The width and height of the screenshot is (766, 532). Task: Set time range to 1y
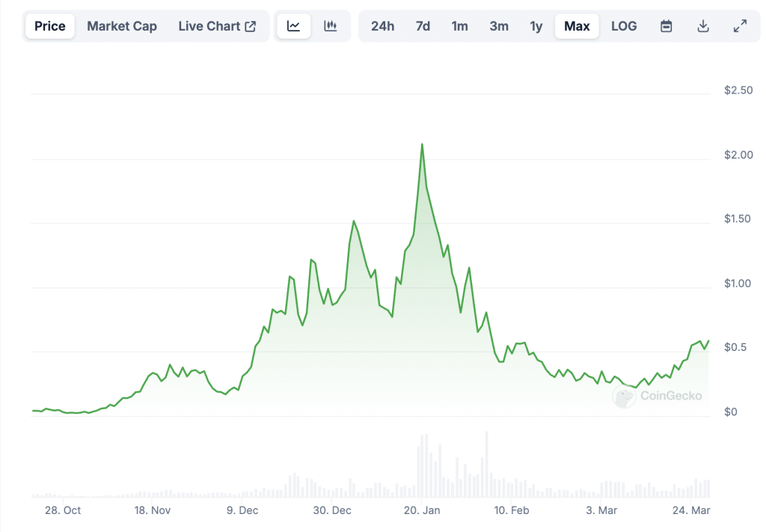coord(536,26)
